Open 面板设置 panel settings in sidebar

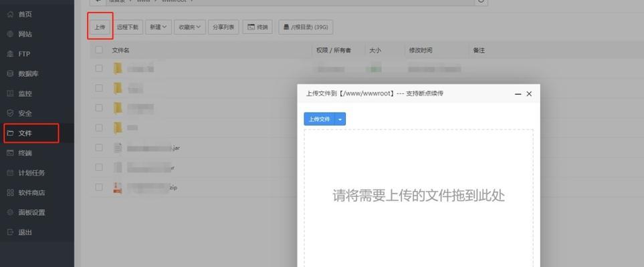coord(31,212)
